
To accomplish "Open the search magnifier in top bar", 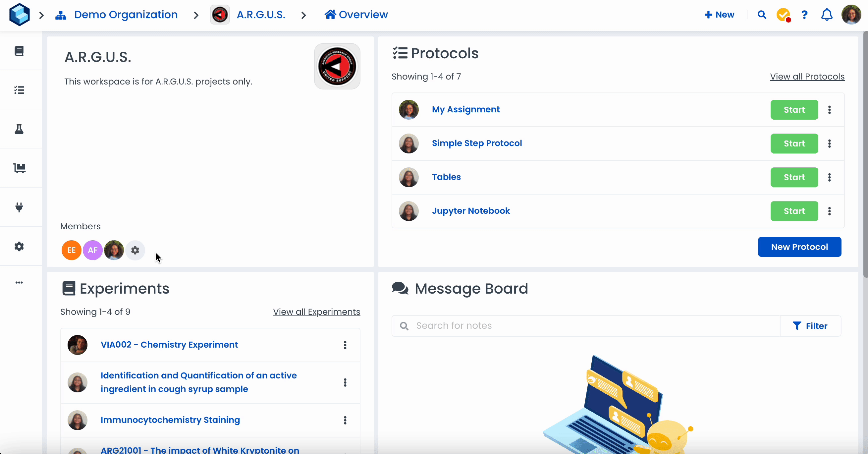I will click(x=762, y=15).
